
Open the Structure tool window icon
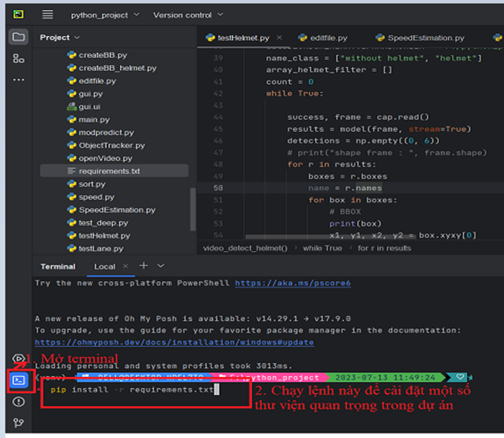(x=18, y=59)
